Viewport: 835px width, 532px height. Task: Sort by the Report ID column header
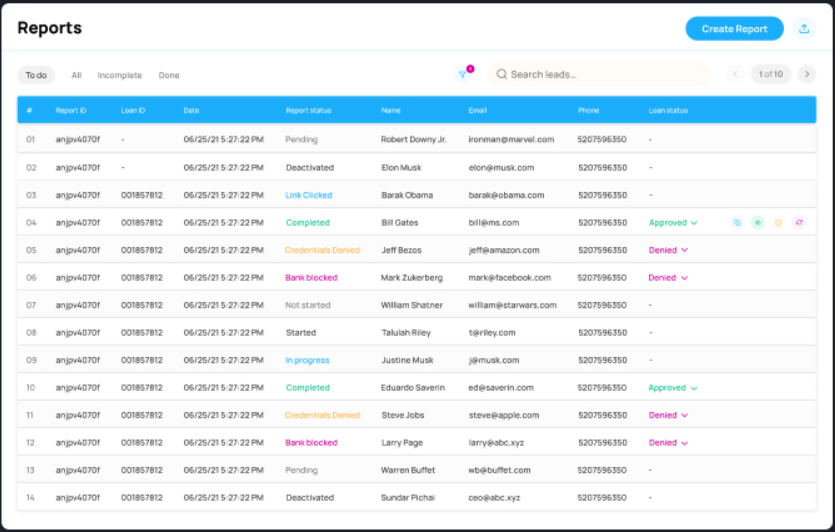(71, 110)
